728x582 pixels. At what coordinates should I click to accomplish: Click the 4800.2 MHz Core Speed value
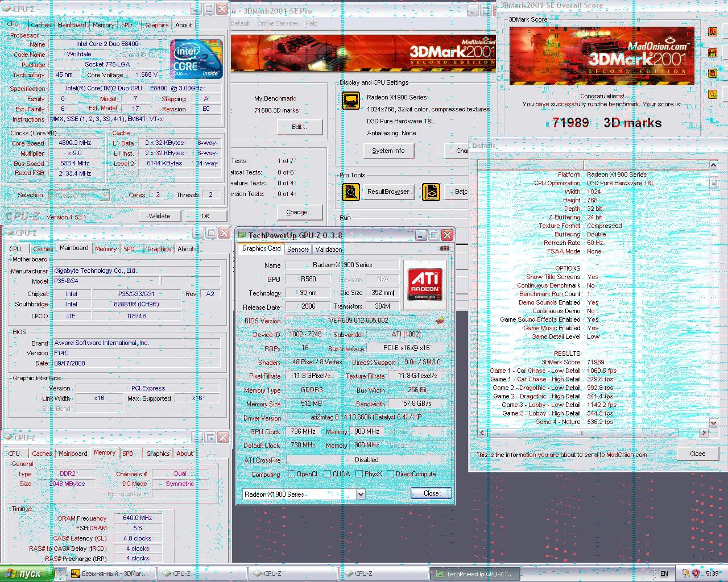75,143
